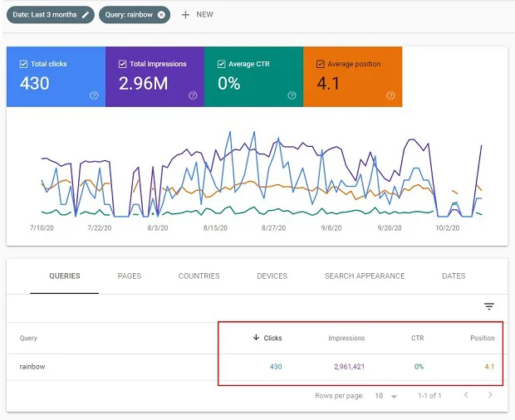Go to previous page of results arrow
Screen dimensions: 515x420
pos(465,396)
